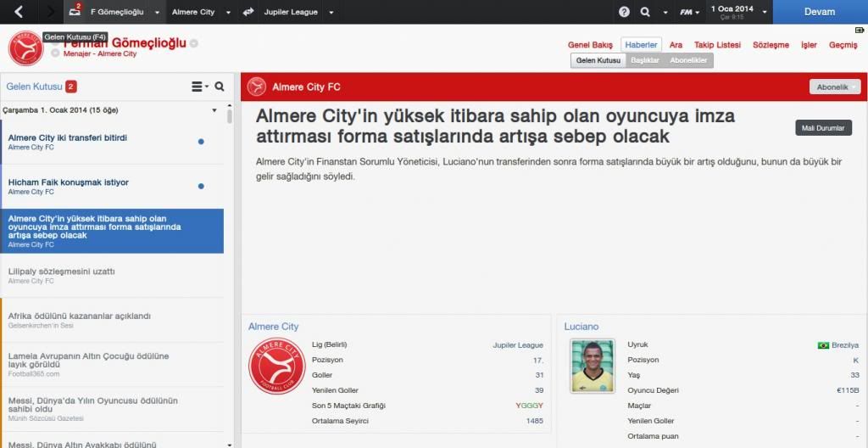Open the inbox icon with badge 2
868x448 pixels.
tap(75, 11)
